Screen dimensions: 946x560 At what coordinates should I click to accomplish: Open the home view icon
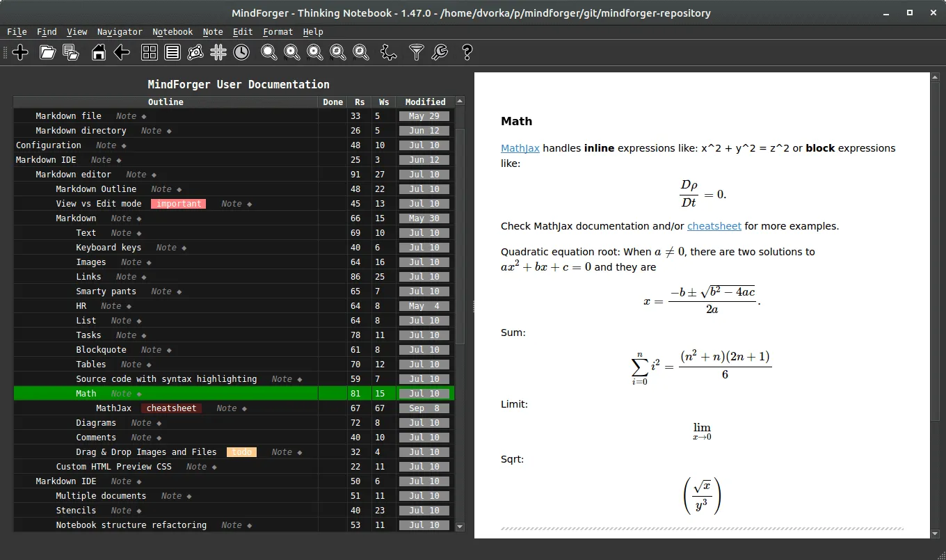point(99,52)
